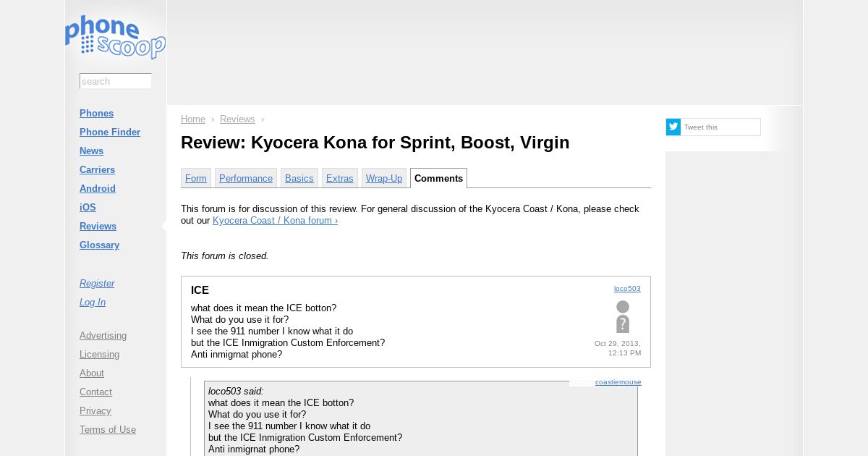Click the Tweet this button
The image size is (868, 456).
tap(713, 127)
